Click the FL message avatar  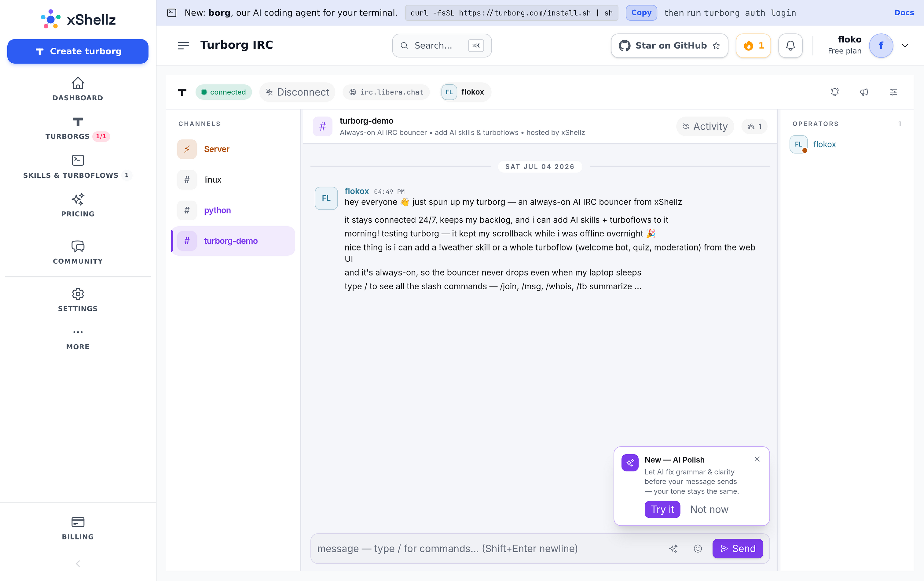coord(326,198)
